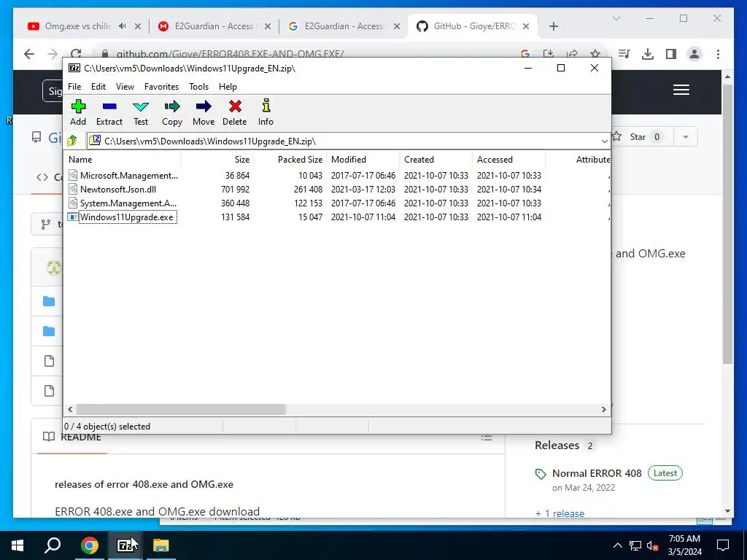Image resolution: width=747 pixels, height=560 pixels.
Task: Toggle Chrome side panel icon
Action: pyautogui.click(x=671, y=54)
